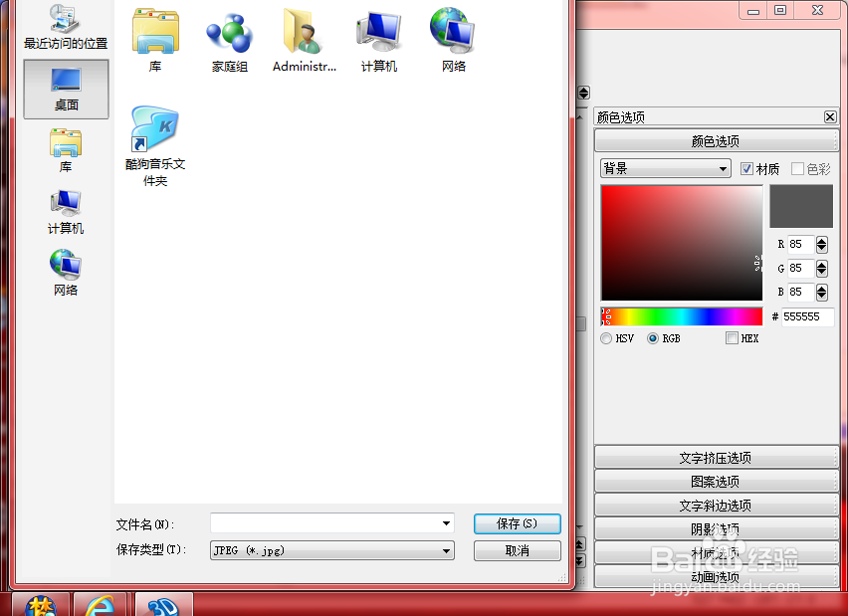Toggle the color (色彩) checkbox

[797, 169]
